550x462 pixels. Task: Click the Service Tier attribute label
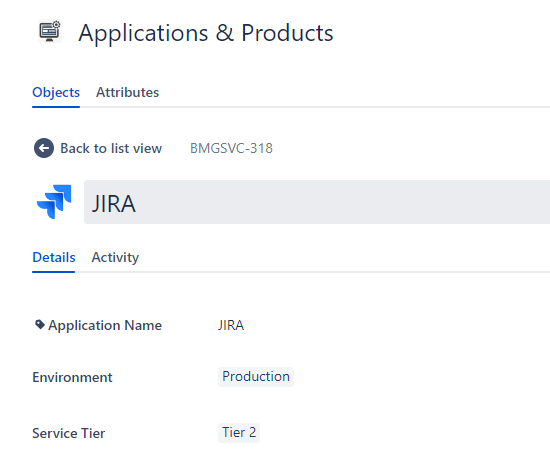(x=69, y=433)
